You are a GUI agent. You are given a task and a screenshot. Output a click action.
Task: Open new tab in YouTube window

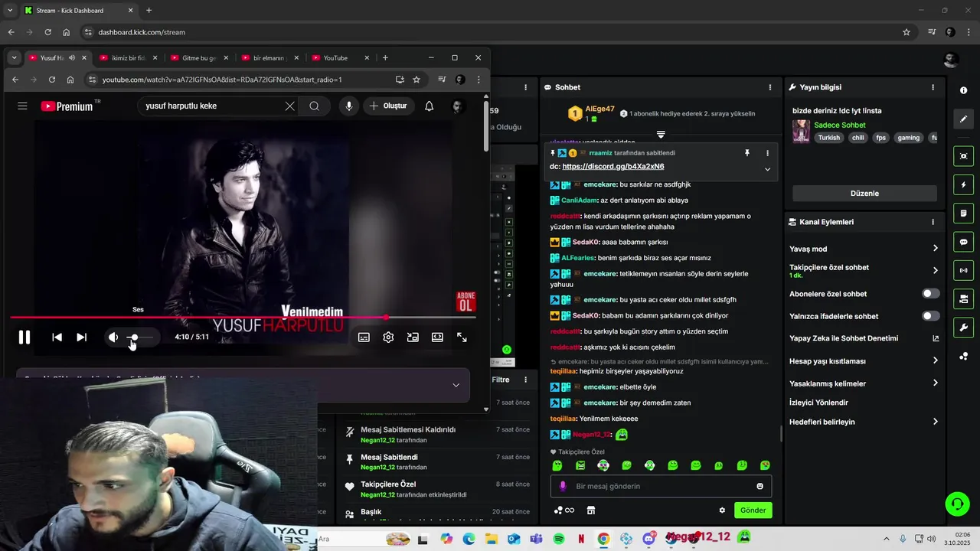pyautogui.click(x=385, y=58)
